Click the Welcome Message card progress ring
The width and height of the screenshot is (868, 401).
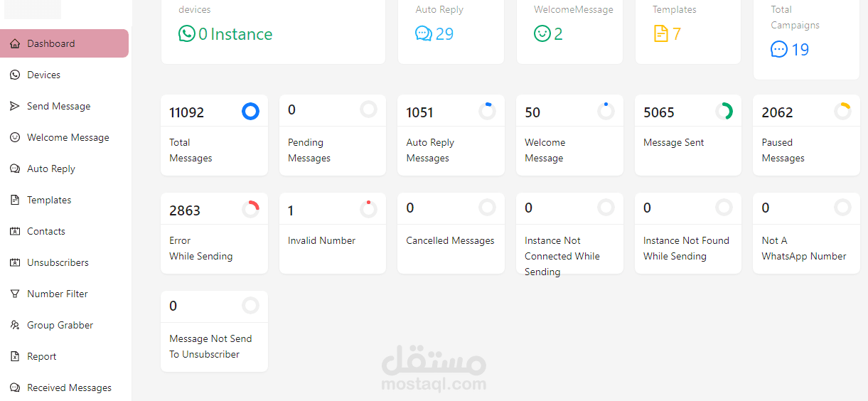tap(606, 111)
